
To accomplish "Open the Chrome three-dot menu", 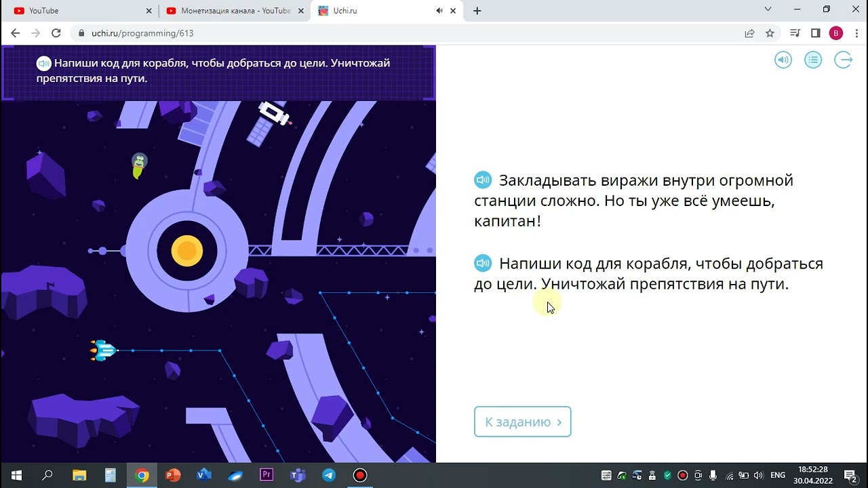I will 856,33.
